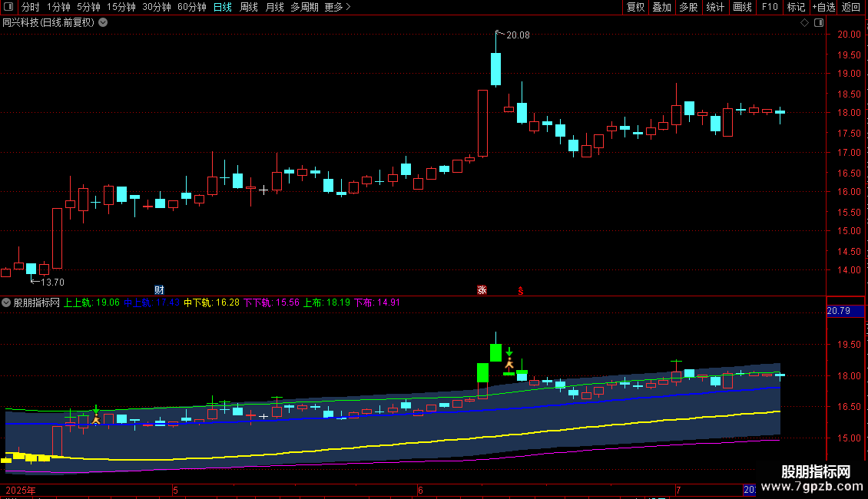The width and height of the screenshot is (868, 499).
Task: Open dropdown next to 同兴科技 stock title
Action: coord(103,23)
